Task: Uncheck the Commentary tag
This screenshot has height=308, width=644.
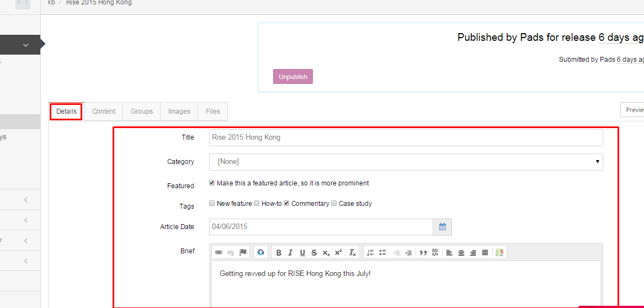Action: click(286, 203)
